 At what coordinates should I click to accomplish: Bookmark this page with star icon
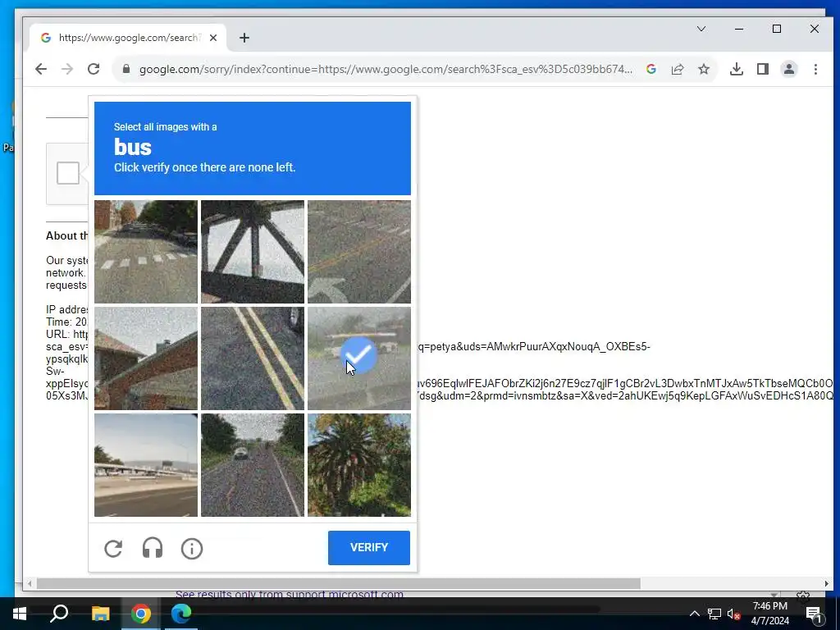tap(704, 69)
